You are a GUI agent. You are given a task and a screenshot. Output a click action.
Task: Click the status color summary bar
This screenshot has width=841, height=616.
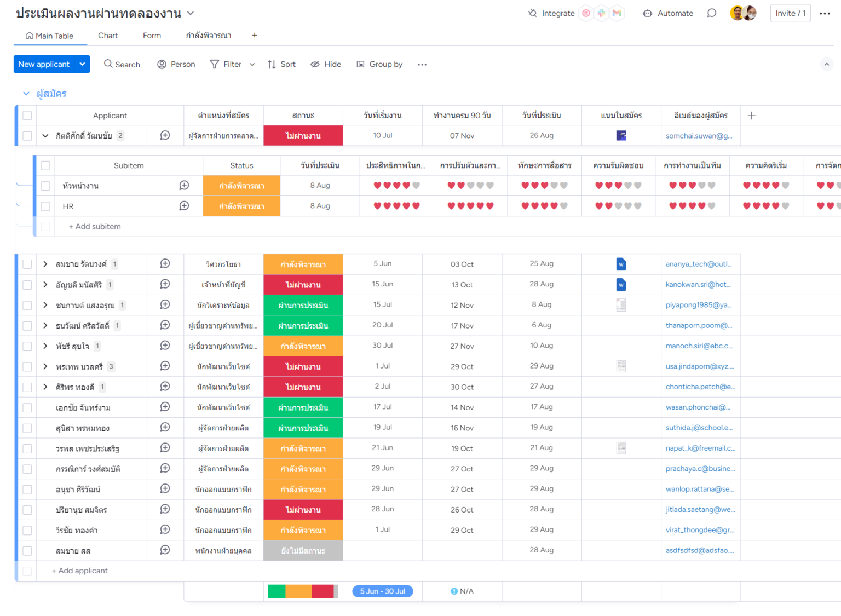coord(303,591)
